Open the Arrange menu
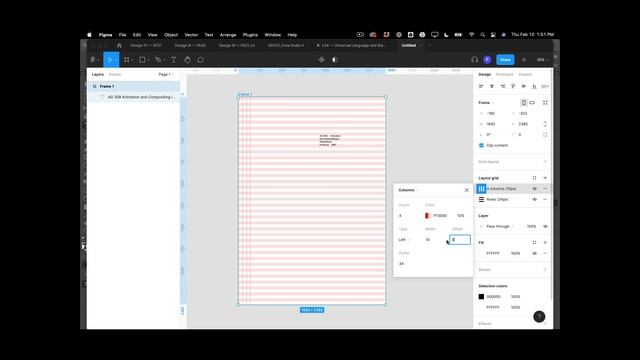This screenshot has height=360, width=640. pos(228,35)
